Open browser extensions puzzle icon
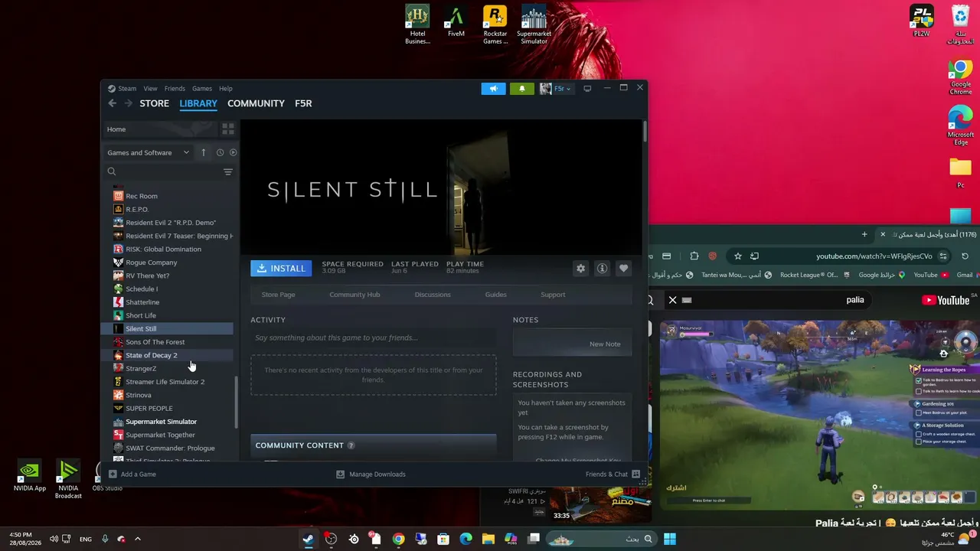Screen dimensions: 980x551 click(694, 256)
